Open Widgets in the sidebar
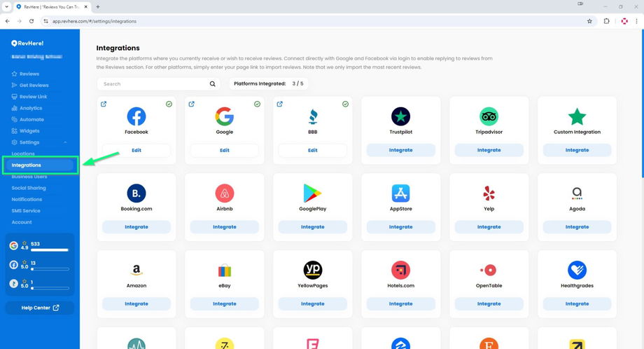 tap(25, 131)
